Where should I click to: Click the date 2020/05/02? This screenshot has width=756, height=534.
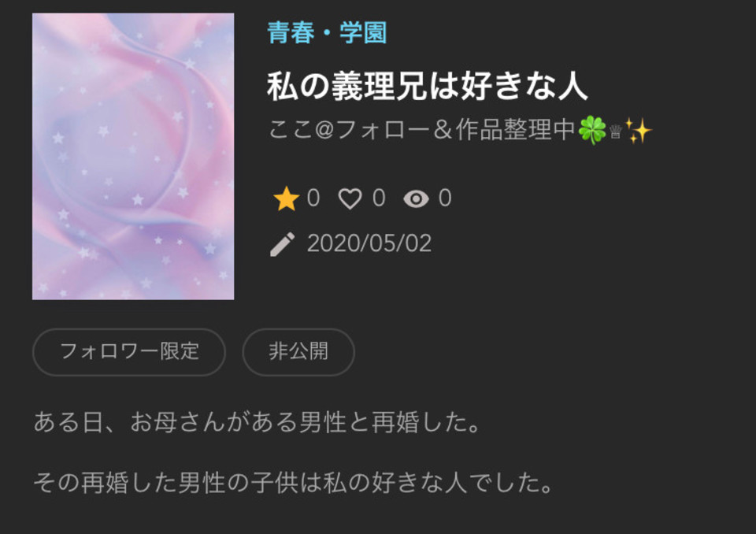click(369, 243)
